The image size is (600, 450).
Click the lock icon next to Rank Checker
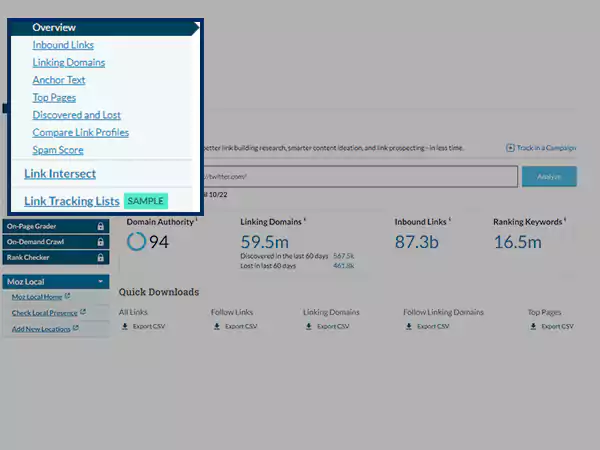[100, 257]
